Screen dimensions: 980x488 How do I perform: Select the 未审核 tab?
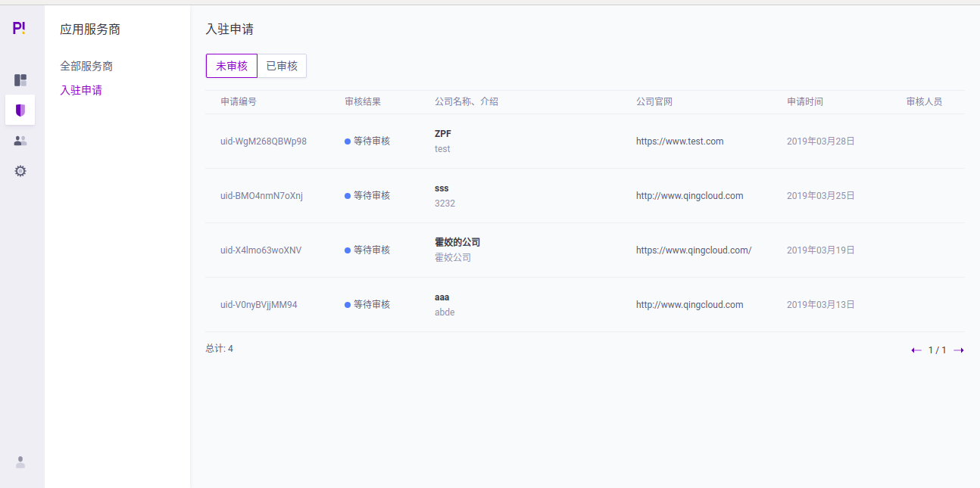click(x=231, y=66)
